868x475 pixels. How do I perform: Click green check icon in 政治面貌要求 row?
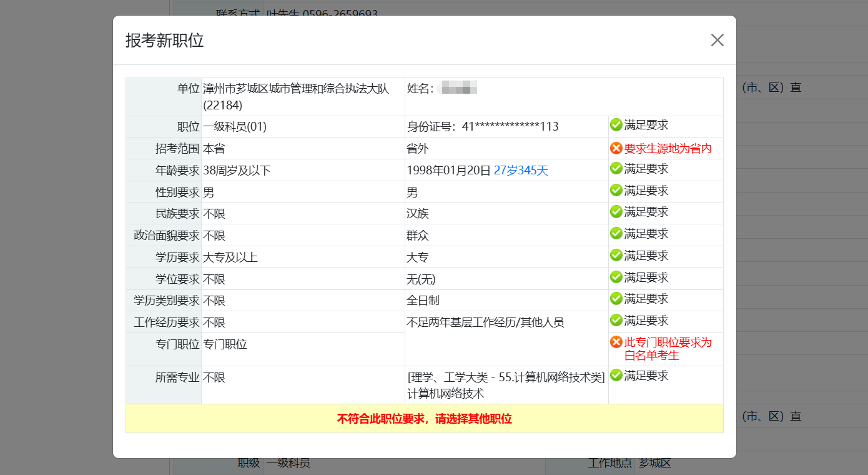pos(616,234)
